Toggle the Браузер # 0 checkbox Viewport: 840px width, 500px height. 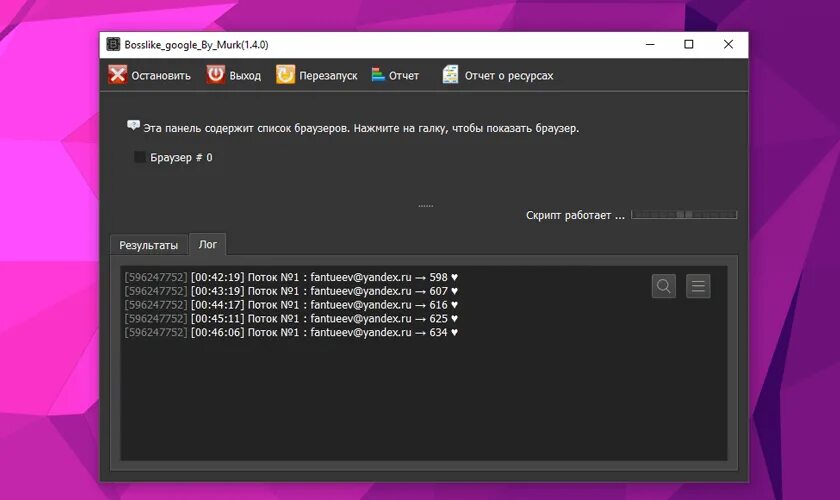pos(139,157)
